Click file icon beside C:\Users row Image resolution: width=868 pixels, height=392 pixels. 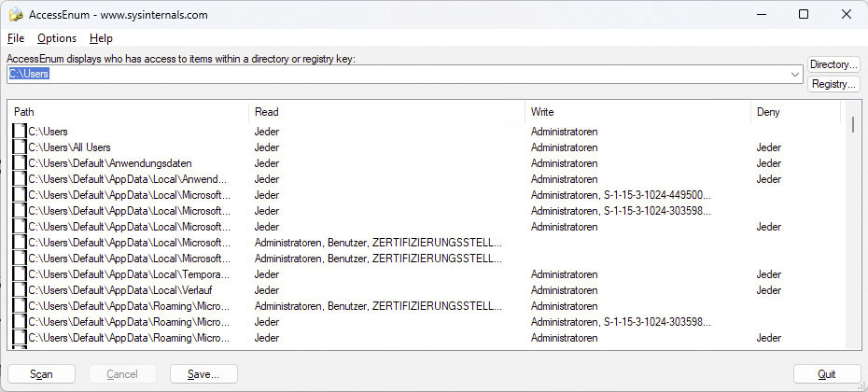20,132
